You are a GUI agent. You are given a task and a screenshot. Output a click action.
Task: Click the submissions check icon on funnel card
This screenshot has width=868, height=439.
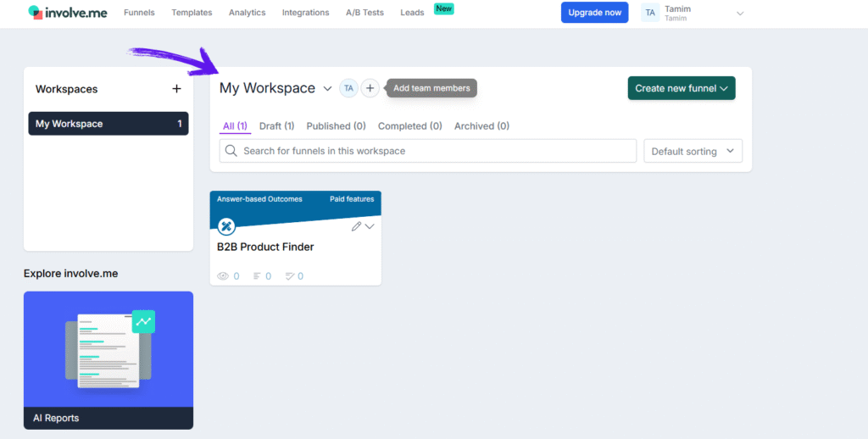[x=289, y=276]
